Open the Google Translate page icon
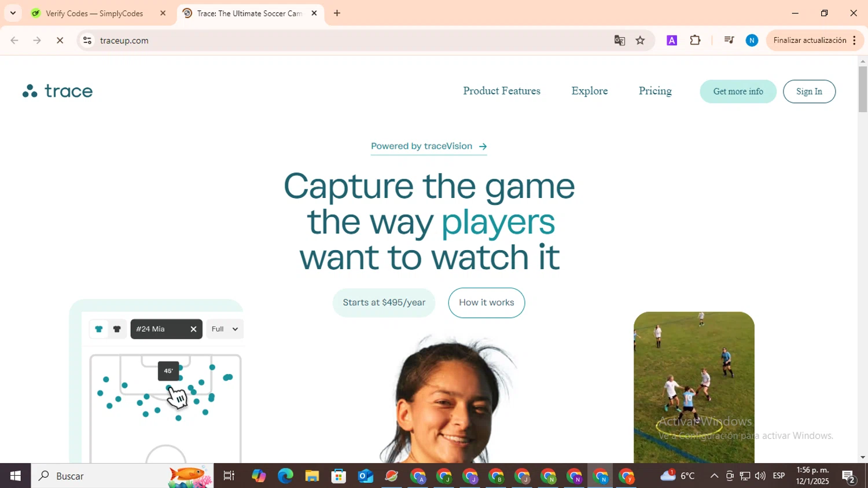Viewport: 868px width, 488px height. click(620, 41)
